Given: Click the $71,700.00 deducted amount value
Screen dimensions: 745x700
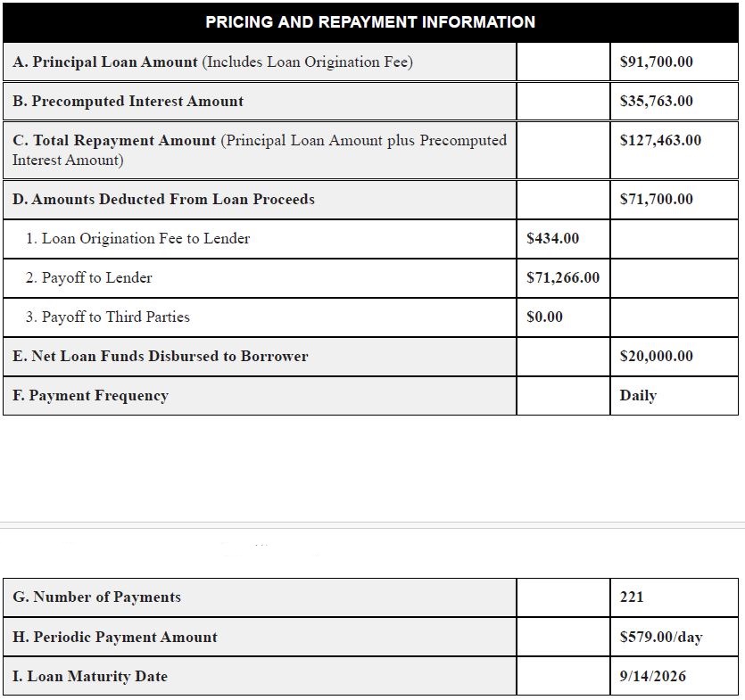Looking at the screenshot, I should tap(656, 199).
